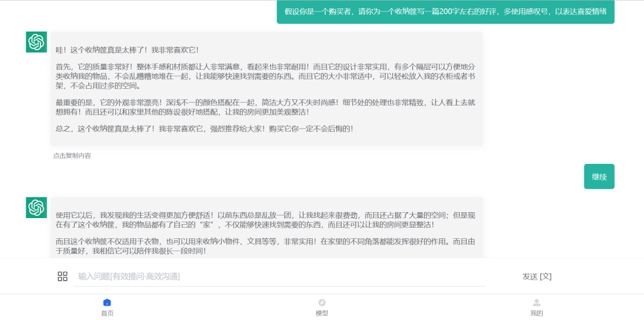
Task: Click the user prompt bubble about 收纳筐好评
Action: 445,12
